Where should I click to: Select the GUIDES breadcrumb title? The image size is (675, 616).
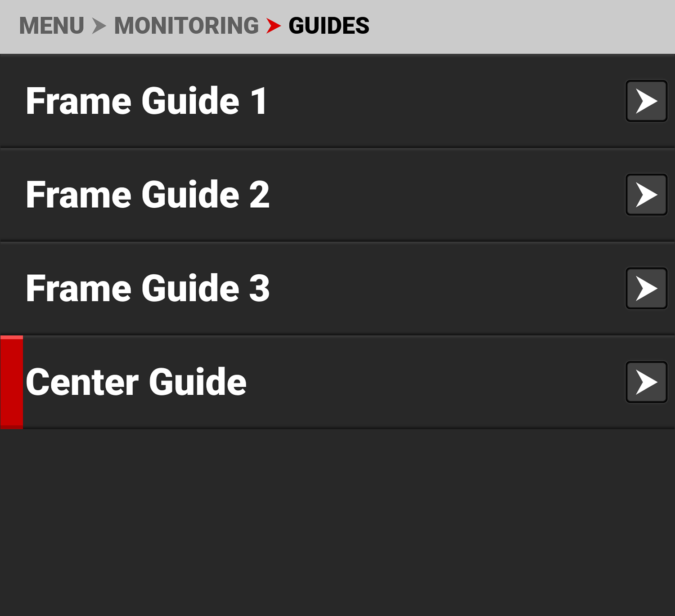pyautogui.click(x=329, y=26)
